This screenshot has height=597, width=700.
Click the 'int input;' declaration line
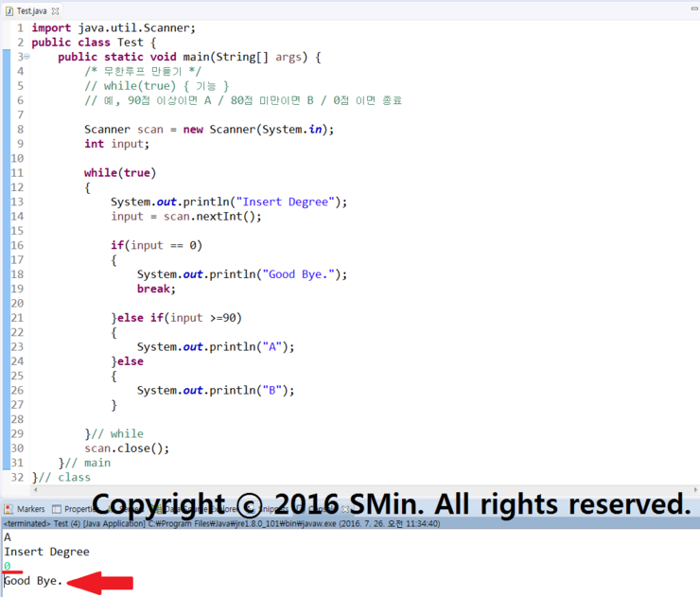116,144
